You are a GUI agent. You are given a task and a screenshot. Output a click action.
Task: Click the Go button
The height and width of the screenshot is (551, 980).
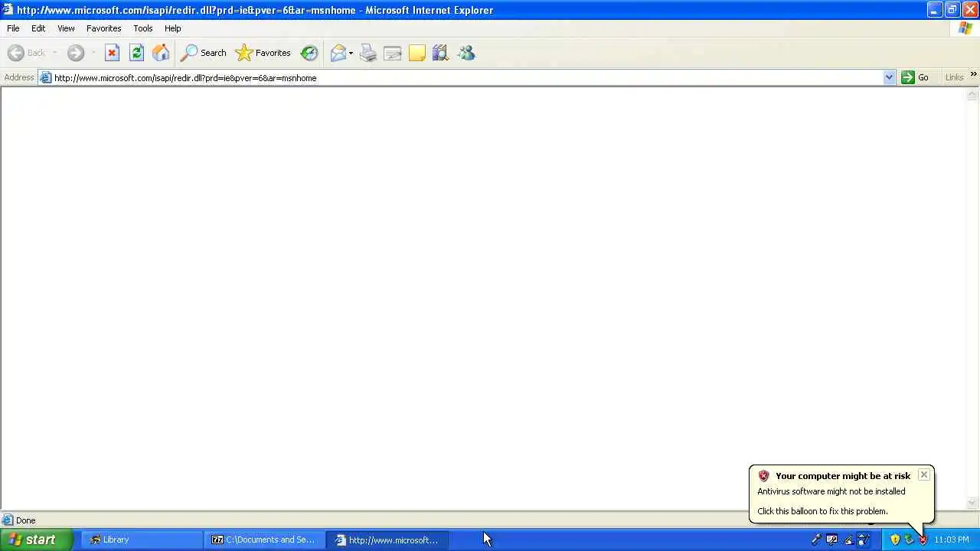tap(915, 77)
